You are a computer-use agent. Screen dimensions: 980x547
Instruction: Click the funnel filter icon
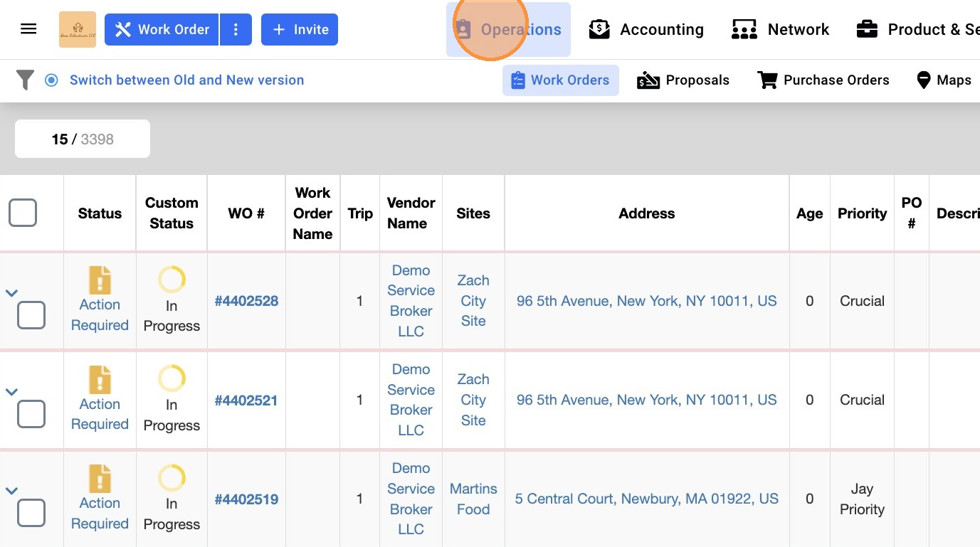(x=25, y=80)
